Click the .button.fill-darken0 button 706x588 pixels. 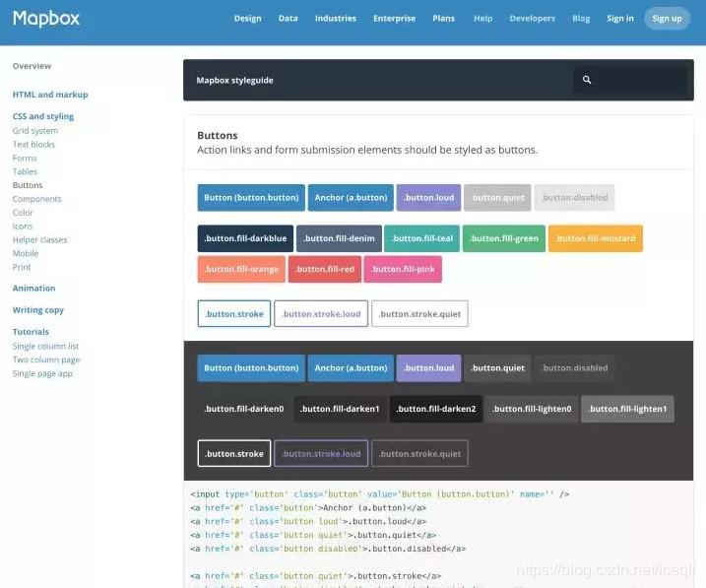pyautogui.click(x=244, y=409)
